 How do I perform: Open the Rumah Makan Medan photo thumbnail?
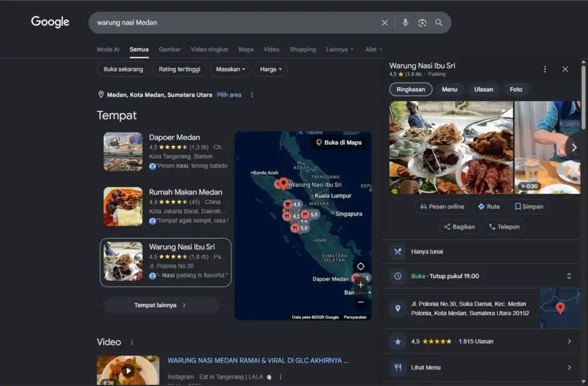[123, 207]
